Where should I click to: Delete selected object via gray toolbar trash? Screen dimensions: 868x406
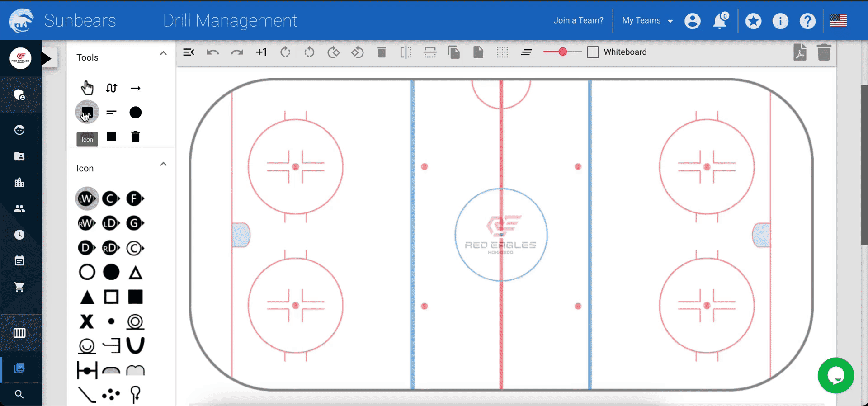click(x=382, y=52)
